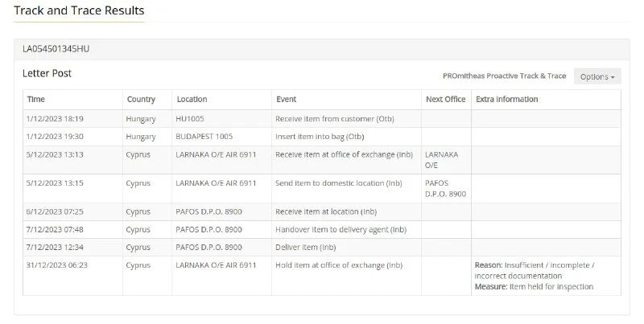Click the Time column header

pyautogui.click(x=36, y=100)
